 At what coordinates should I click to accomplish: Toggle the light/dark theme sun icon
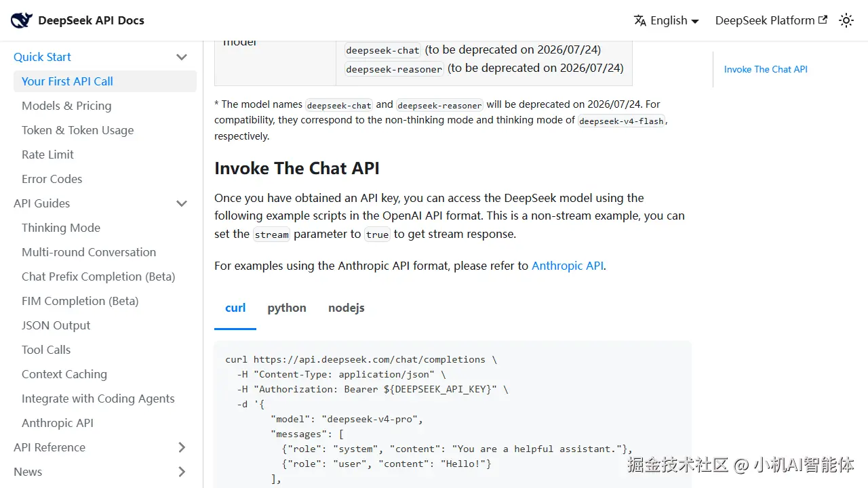(846, 20)
